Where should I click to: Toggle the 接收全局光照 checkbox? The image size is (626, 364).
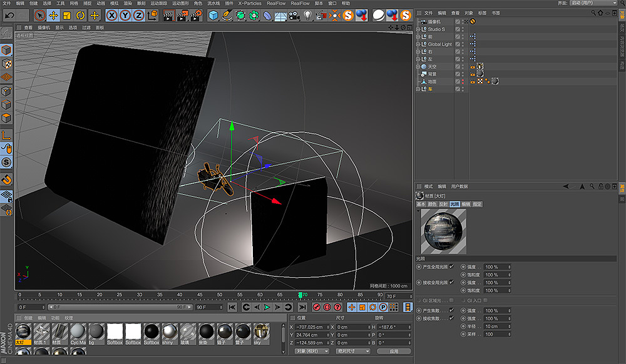click(451, 283)
